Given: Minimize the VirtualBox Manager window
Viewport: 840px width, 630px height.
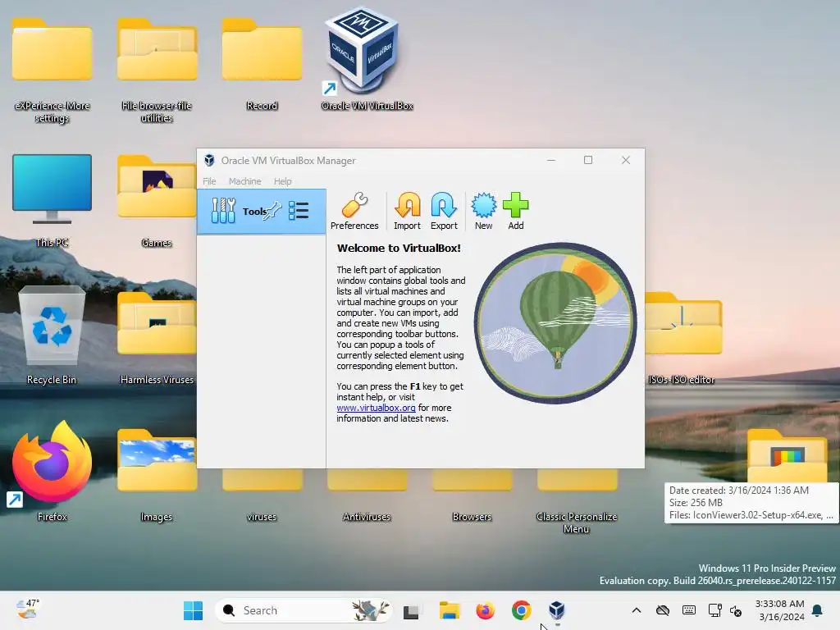Looking at the screenshot, I should coord(550,160).
